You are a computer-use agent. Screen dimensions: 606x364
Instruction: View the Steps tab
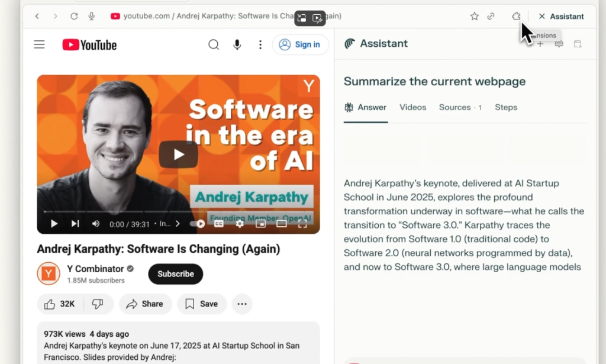pos(506,107)
